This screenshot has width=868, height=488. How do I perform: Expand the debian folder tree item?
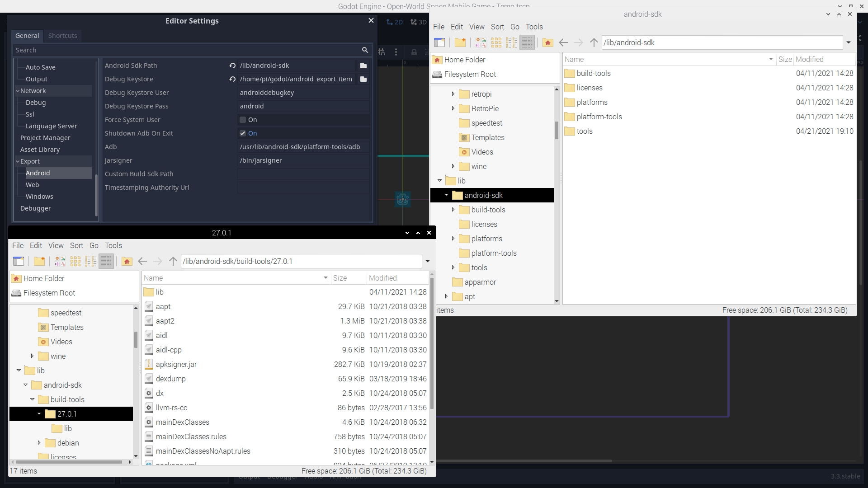click(x=38, y=443)
